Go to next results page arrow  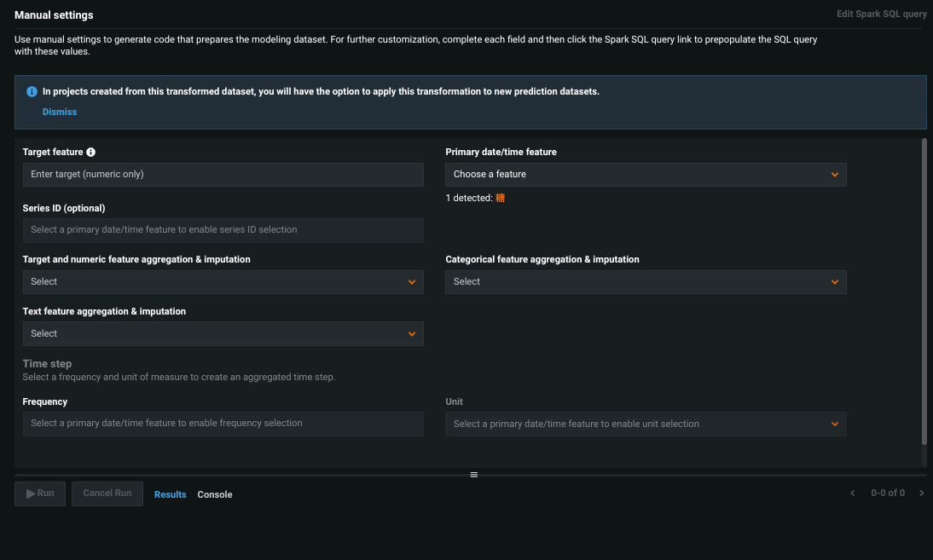point(921,494)
